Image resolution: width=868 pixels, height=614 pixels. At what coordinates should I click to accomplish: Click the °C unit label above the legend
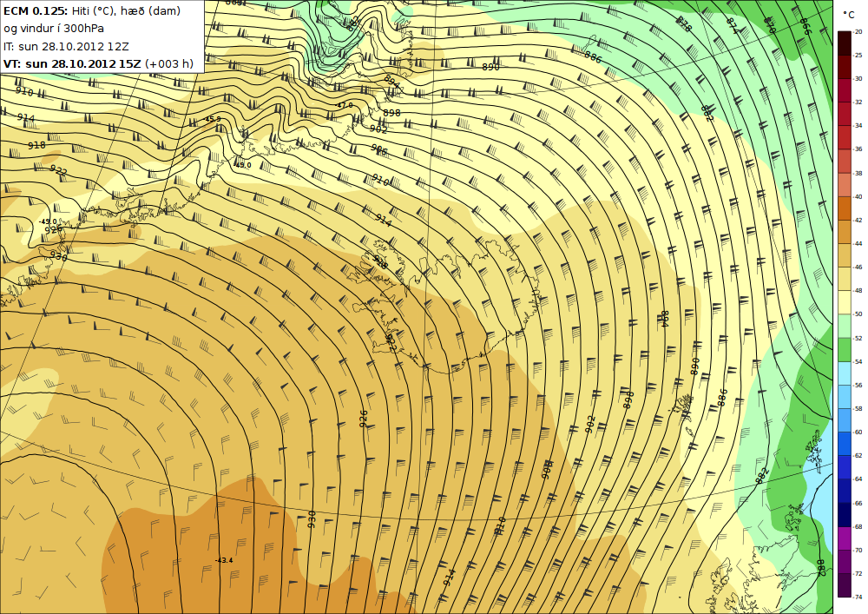coord(848,16)
